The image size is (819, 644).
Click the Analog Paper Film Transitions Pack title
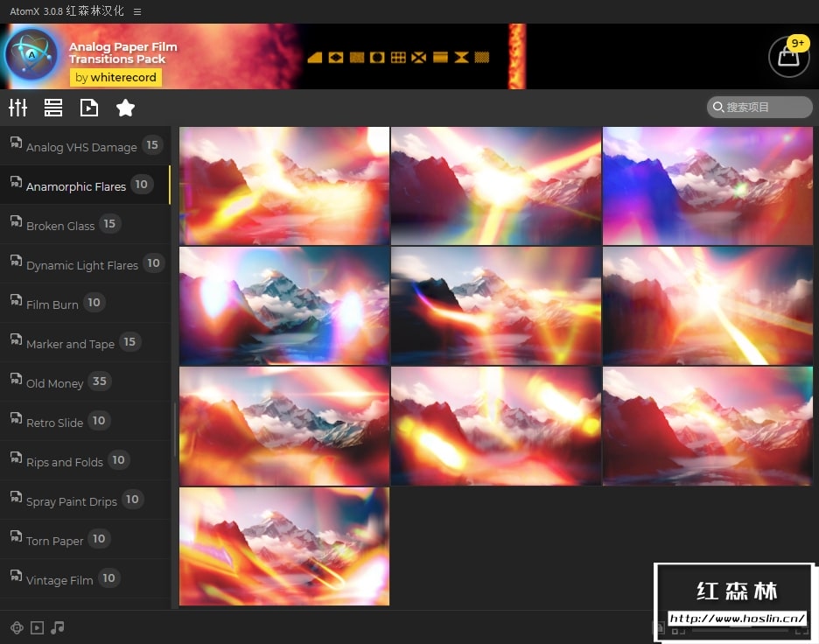122,52
